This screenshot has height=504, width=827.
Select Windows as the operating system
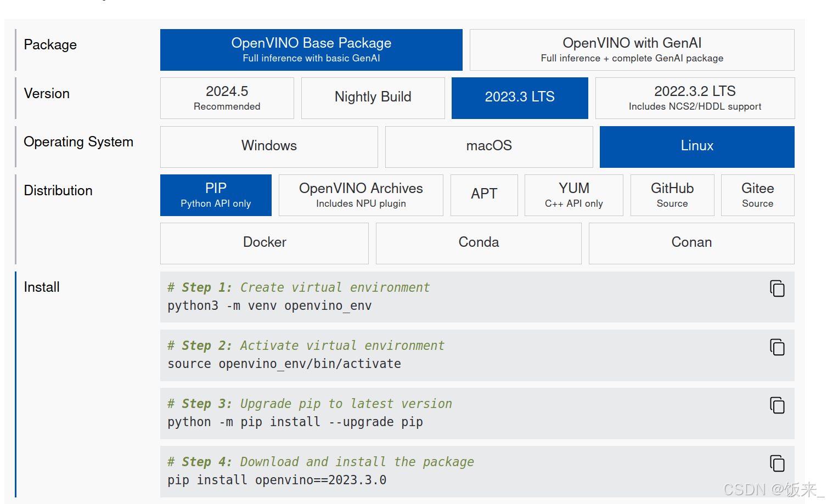coord(268,146)
